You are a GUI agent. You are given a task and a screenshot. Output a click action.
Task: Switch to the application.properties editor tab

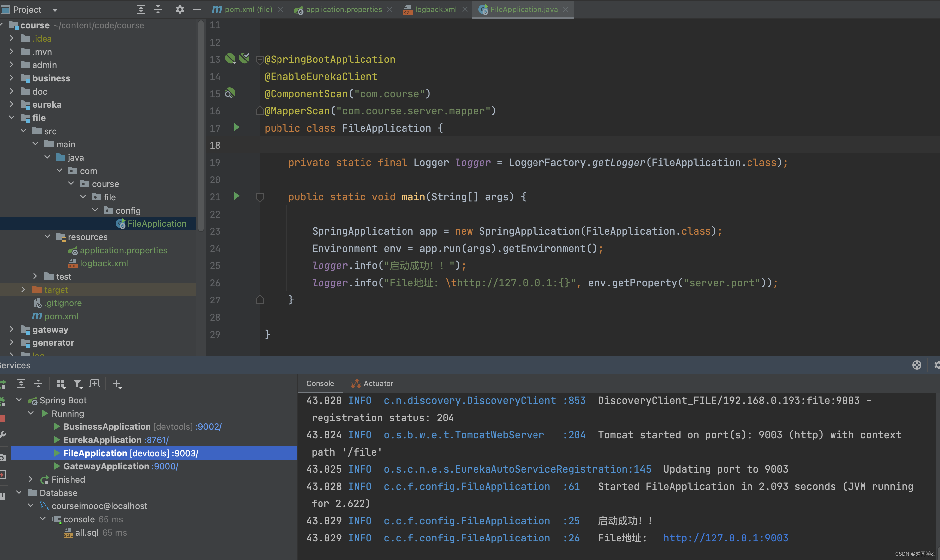pyautogui.click(x=344, y=10)
